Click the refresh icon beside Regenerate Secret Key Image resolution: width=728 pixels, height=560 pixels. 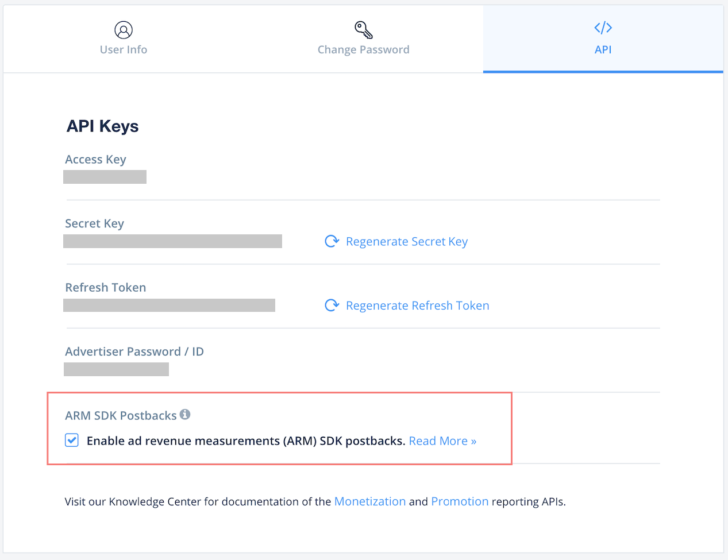pos(332,241)
